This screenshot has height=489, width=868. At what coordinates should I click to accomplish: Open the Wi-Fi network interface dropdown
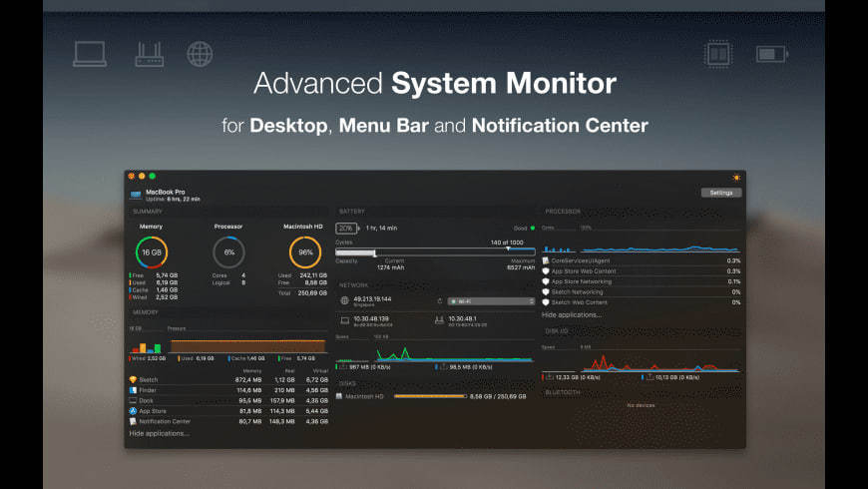491,300
